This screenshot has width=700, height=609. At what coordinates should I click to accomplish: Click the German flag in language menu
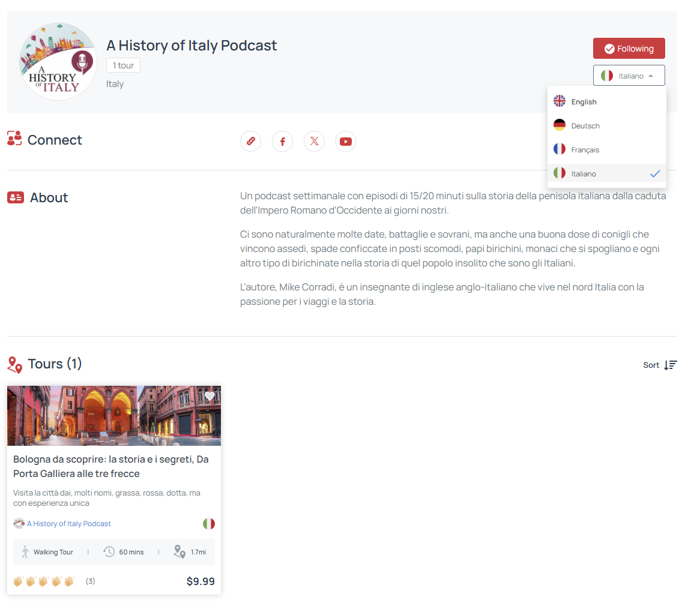(x=560, y=125)
